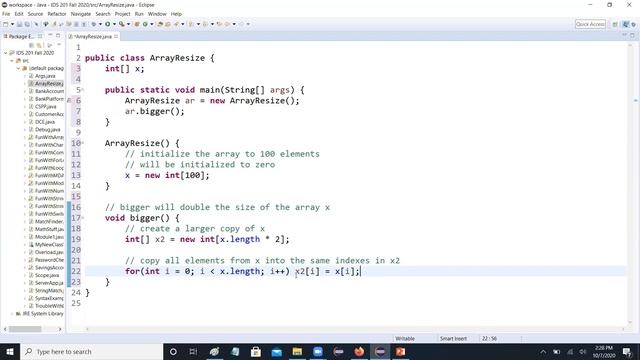Open the Run menu
Screen dimensions: 640x360
pos(139,14)
